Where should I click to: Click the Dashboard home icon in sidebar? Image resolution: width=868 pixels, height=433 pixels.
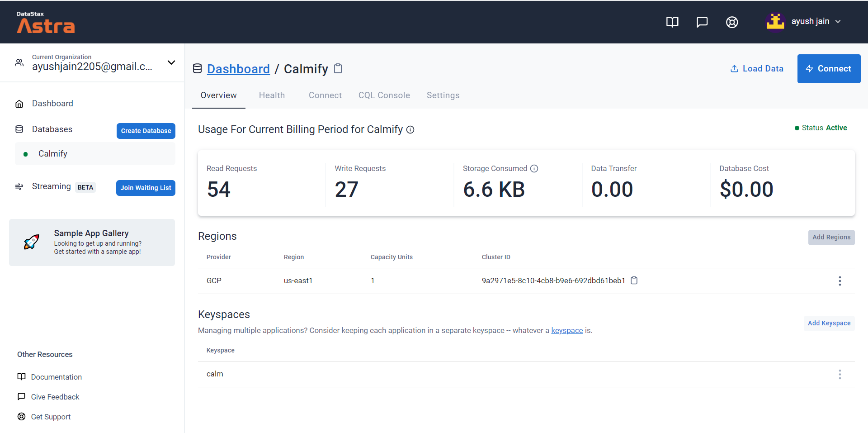click(x=19, y=104)
